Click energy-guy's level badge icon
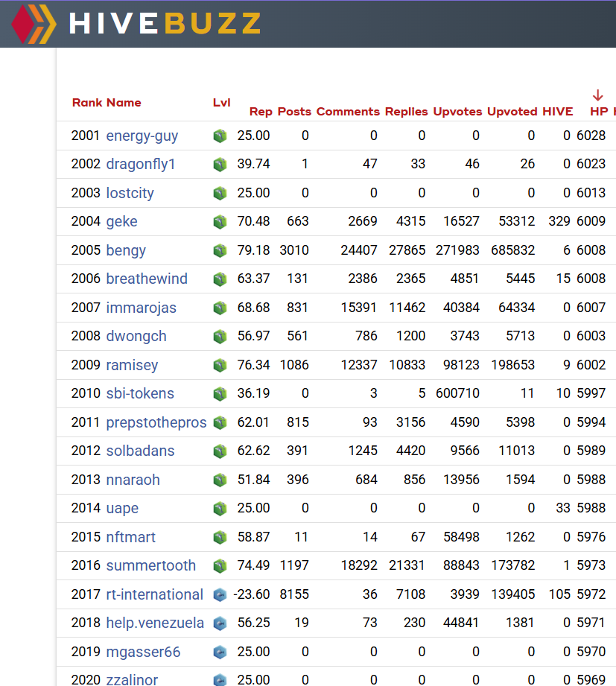 click(220, 136)
